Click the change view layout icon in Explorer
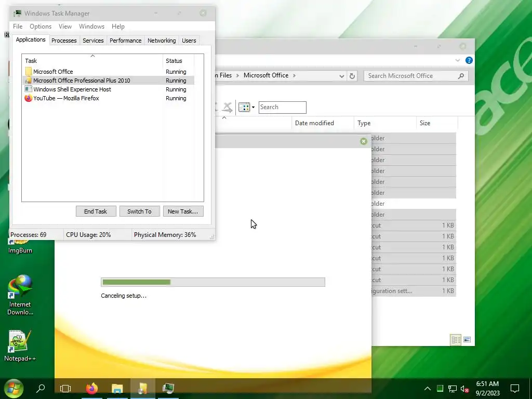The height and width of the screenshot is (399, 532). [244, 107]
